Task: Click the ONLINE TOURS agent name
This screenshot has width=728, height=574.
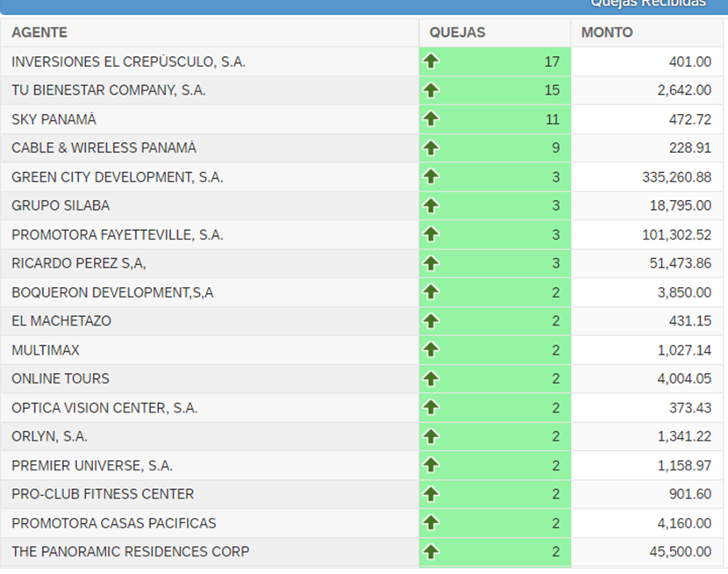Action: coord(61,378)
